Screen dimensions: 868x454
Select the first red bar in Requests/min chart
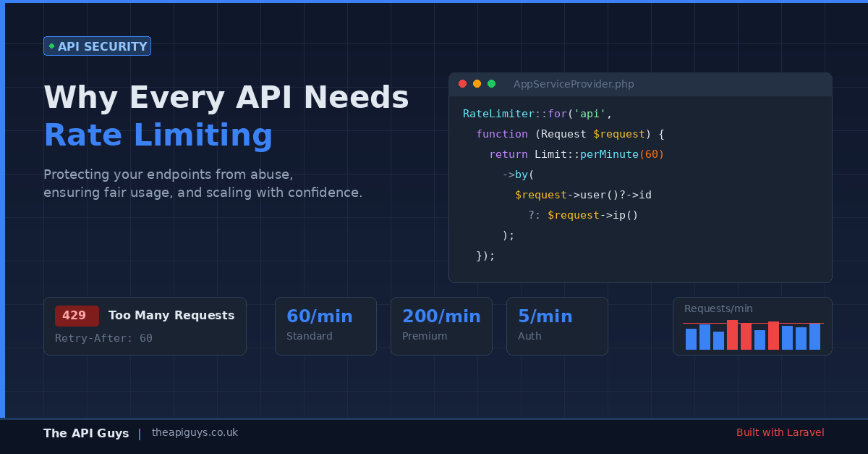(732, 335)
